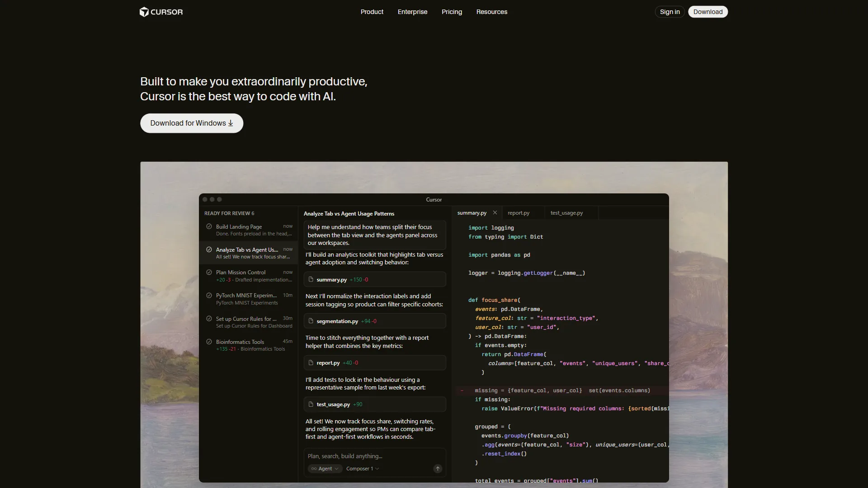This screenshot has width=868, height=488.
Task: Click the 'def focus_share(' code line
Action: pyautogui.click(x=494, y=300)
